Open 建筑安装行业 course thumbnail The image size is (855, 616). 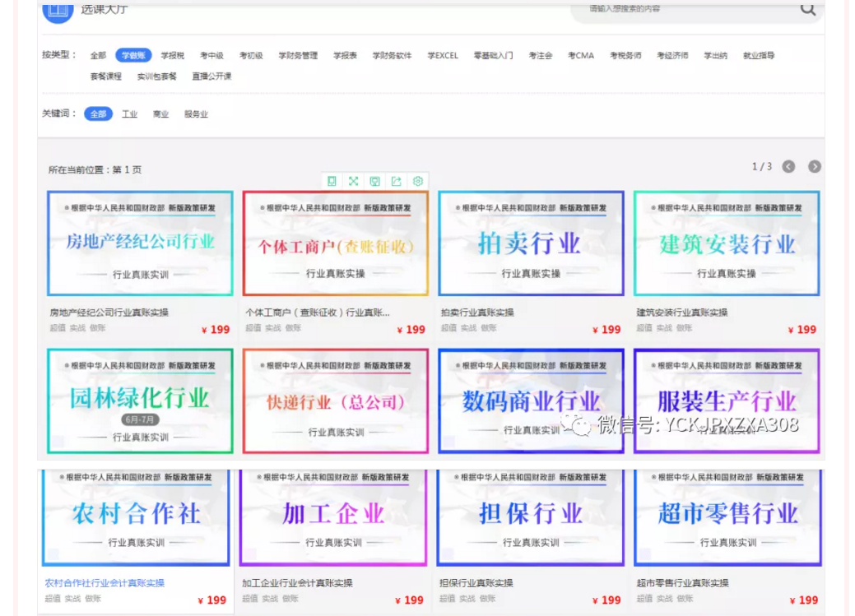coord(727,243)
